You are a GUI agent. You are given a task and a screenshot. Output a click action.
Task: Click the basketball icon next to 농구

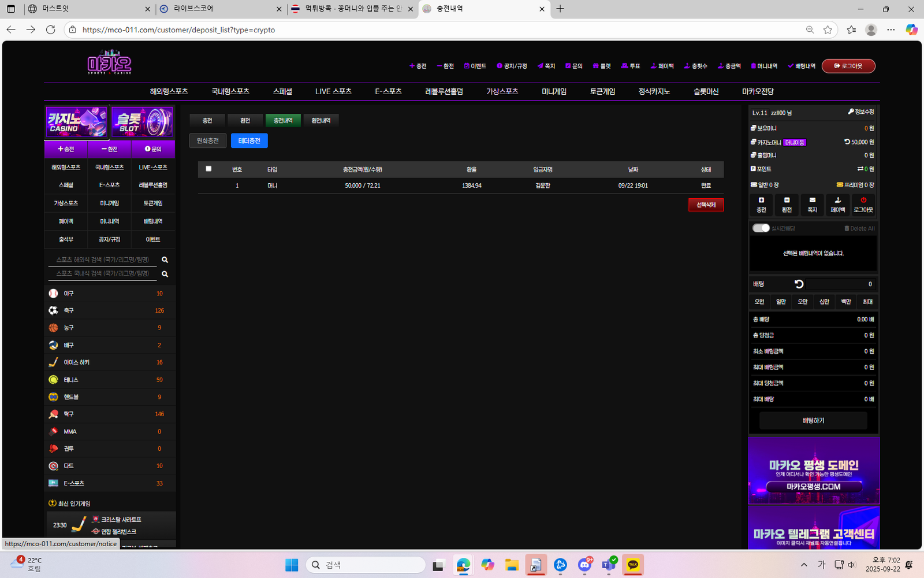(x=53, y=328)
